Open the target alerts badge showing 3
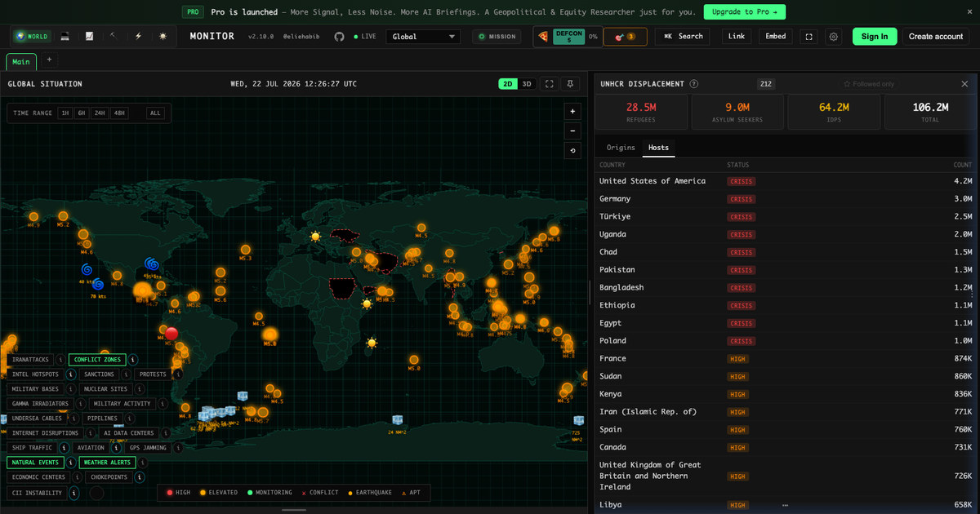This screenshot has height=514, width=980. (x=625, y=37)
